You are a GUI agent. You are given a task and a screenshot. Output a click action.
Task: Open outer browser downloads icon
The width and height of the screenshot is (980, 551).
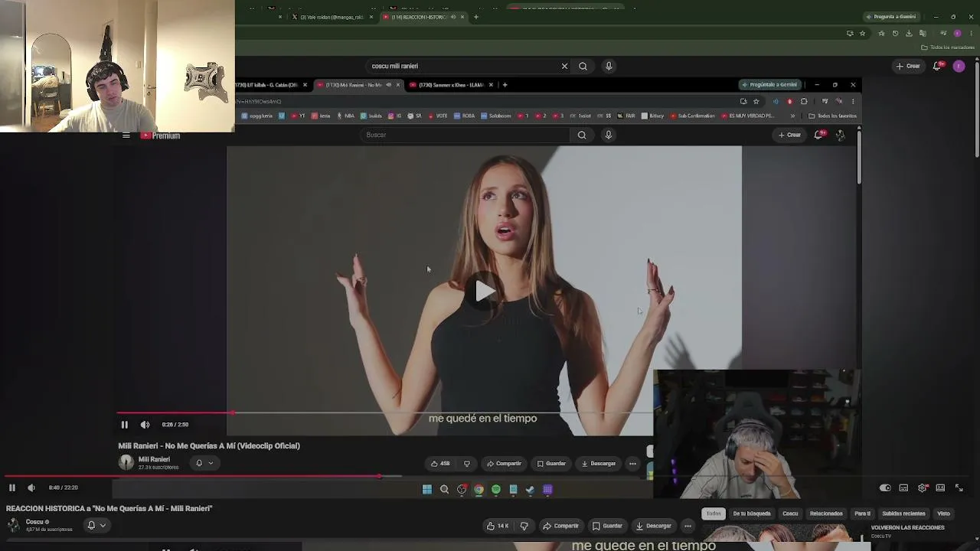pyautogui.click(x=909, y=34)
